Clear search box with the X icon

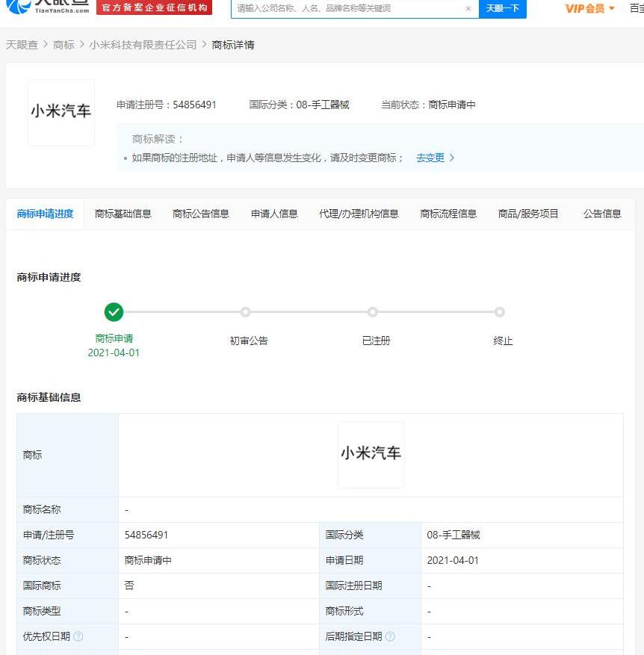[x=468, y=9]
